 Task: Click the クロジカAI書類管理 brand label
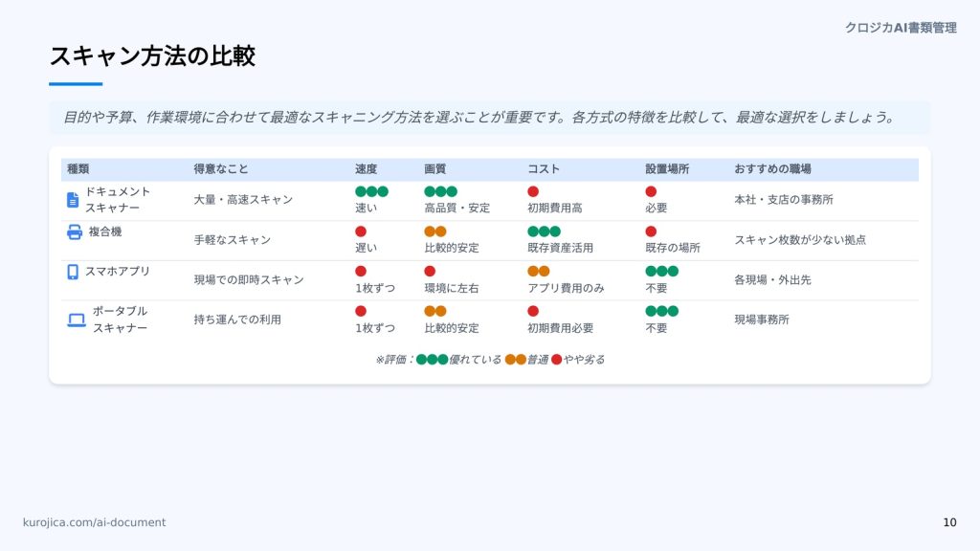point(901,28)
